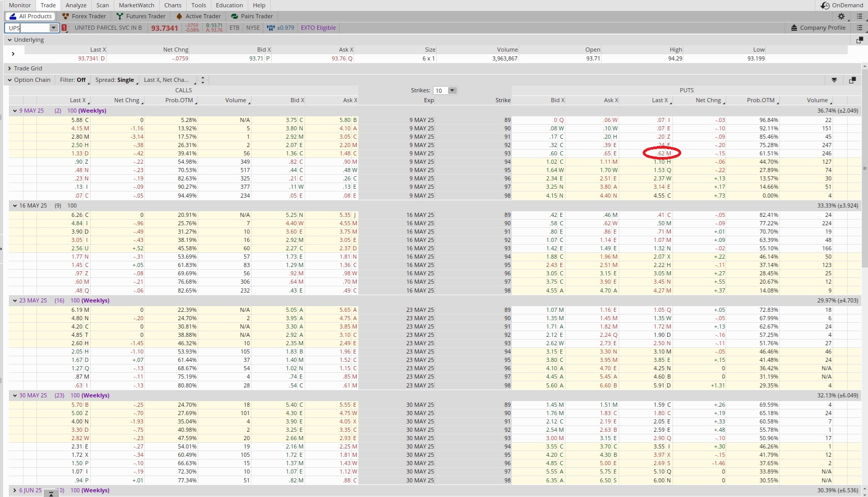The height and width of the screenshot is (497, 868).
Task: Detach the Underlying section into new window
Action: [x=860, y=40]
